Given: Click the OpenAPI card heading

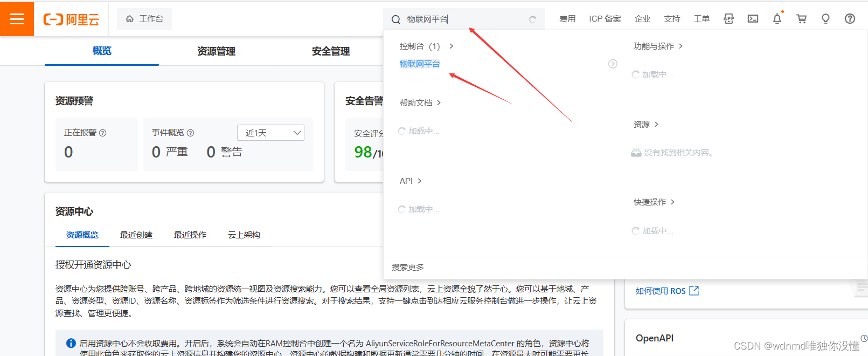Looking at the screenshot, I should pos(655,338).
